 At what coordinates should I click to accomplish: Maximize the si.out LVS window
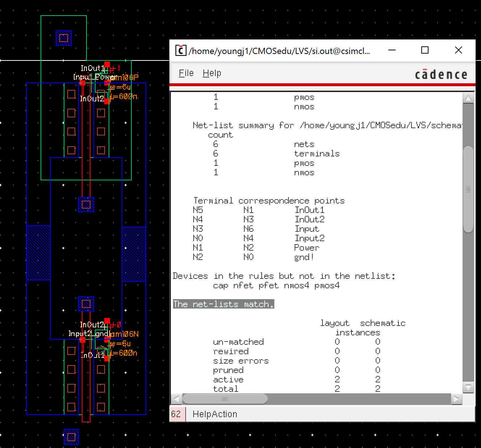pyautogui.click(x=425, y=50)
